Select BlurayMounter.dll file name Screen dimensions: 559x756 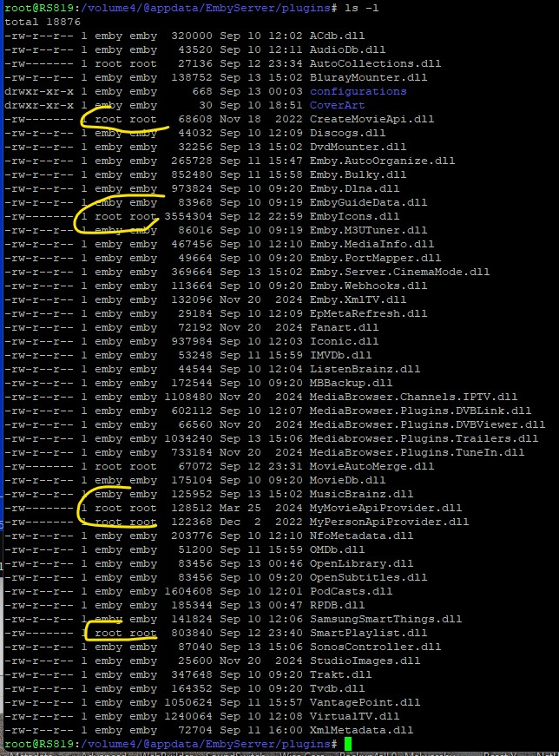coord(369,77)
